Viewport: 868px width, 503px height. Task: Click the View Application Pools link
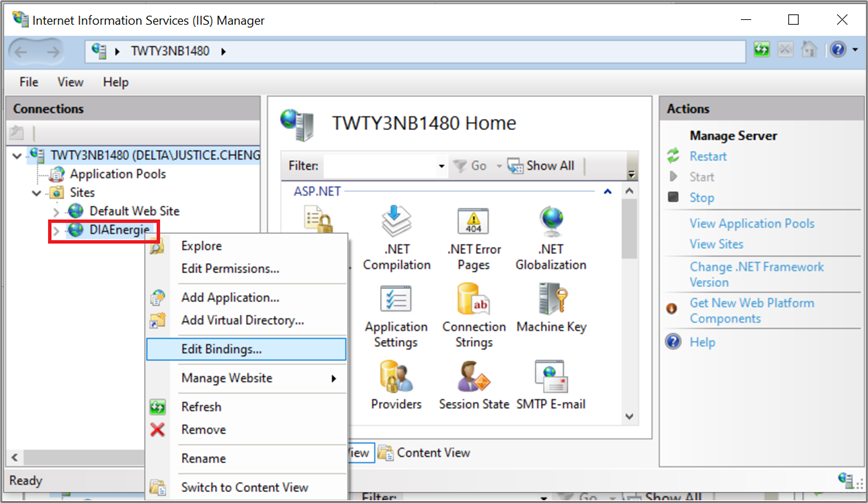751,224
